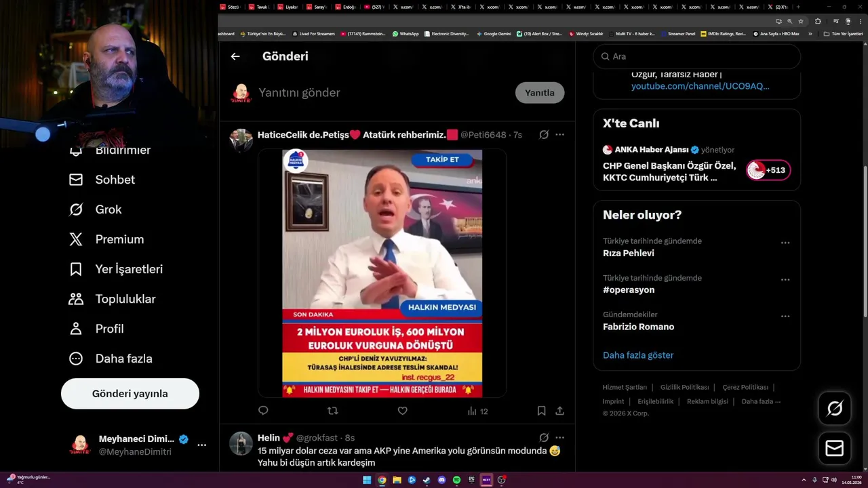The image size is (868, 488).
Task: Open #operasyon trending topic
Action: pos(629,290)
